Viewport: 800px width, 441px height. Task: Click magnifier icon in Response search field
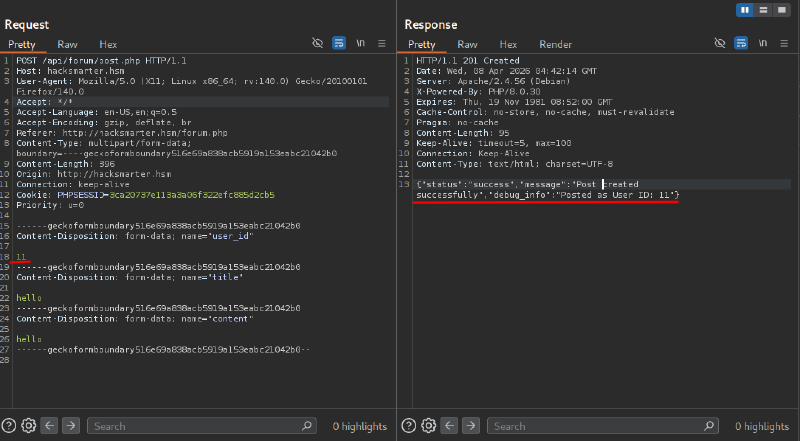[709, 425]
